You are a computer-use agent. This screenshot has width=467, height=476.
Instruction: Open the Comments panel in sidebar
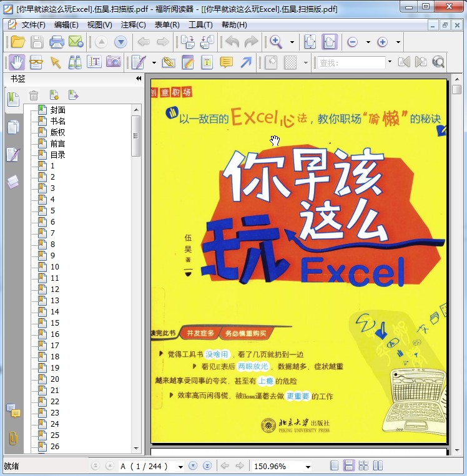13,410
